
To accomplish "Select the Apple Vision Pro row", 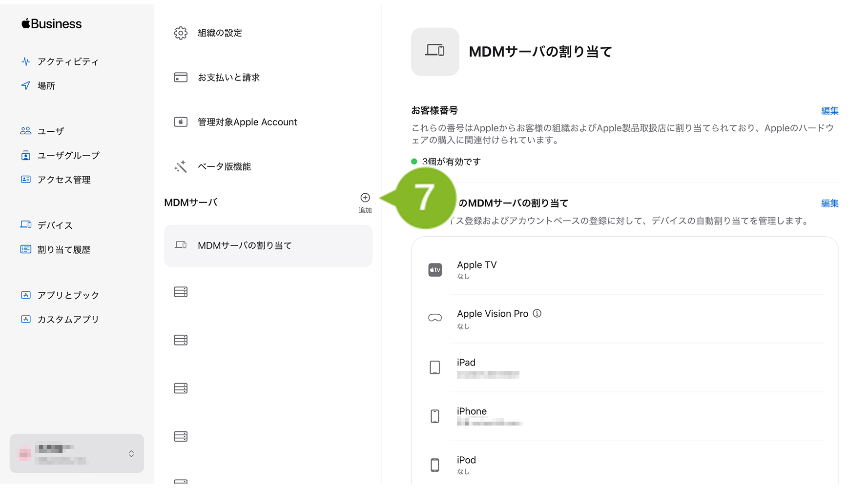I will [625, 319].
